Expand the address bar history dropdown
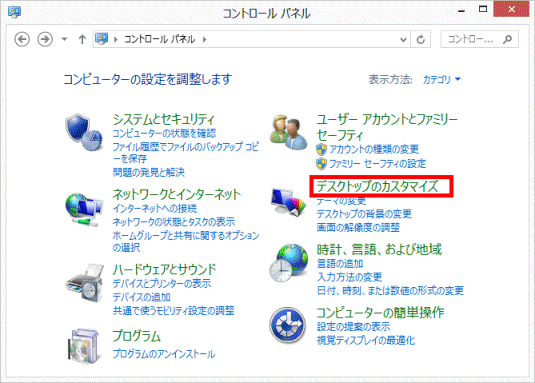The image size is (535, 383). click(x=403, y=40)
